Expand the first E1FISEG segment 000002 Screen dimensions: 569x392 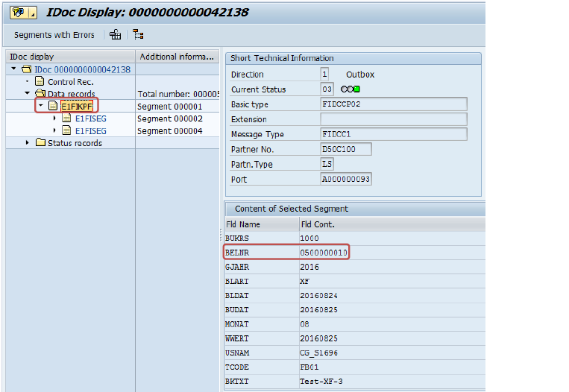click(x=54, y=118)
